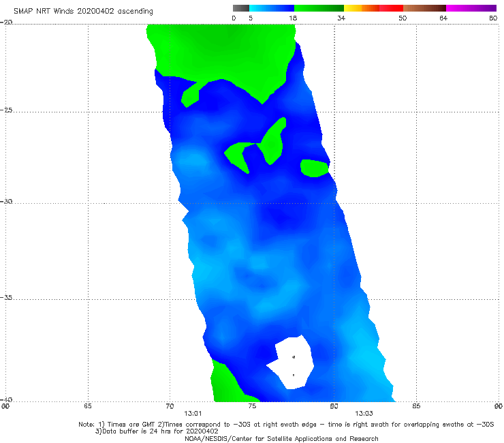The width and height of the screenshot is (504, 443).
Task: Click the note line starting 'Note: 1) Times are GMT'
Action: (x=286, y=425)
